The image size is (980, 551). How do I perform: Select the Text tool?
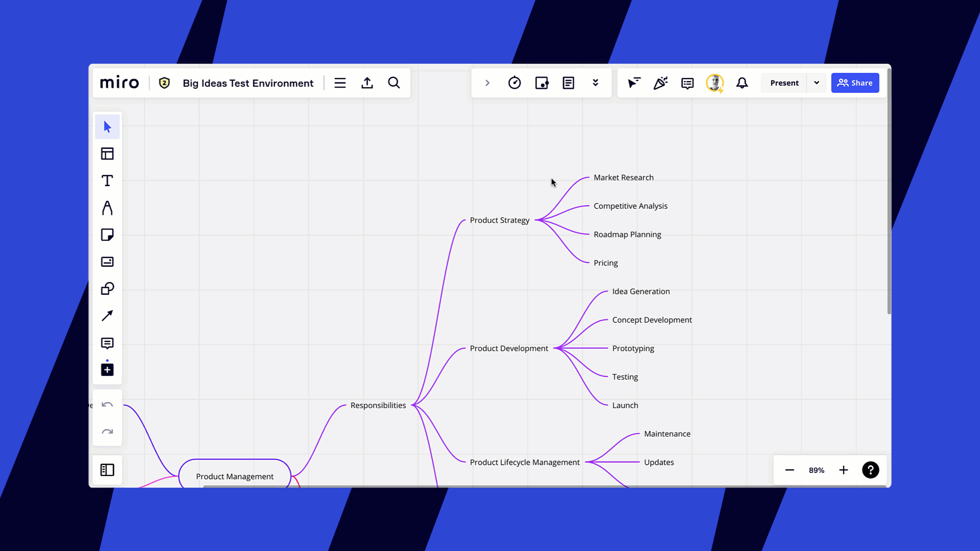(107, 181)
